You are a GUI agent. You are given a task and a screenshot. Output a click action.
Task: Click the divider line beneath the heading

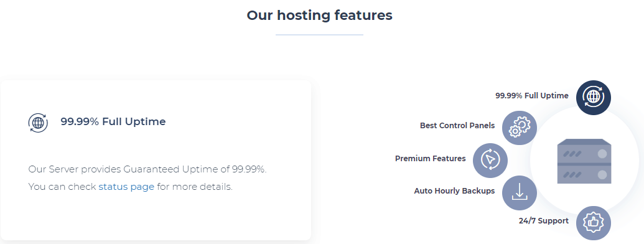tap(320, 35)
